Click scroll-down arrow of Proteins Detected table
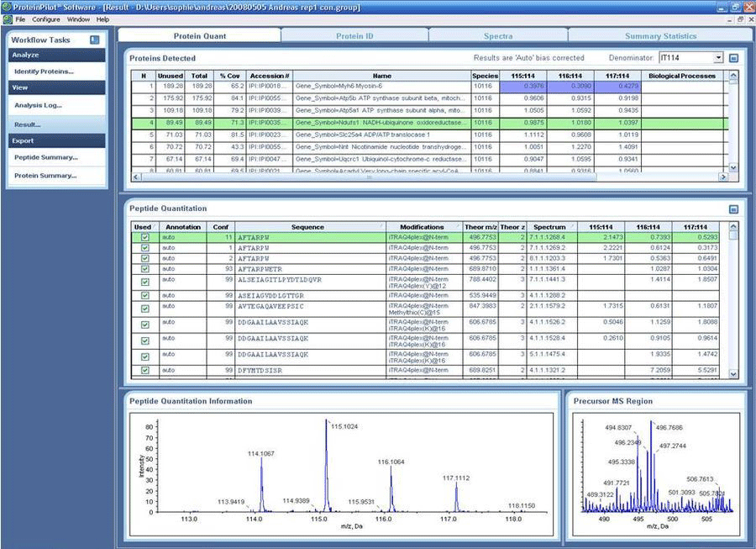The height and width of the screenshot is (549, 756). pyautogui.click(x=733, y=167)
